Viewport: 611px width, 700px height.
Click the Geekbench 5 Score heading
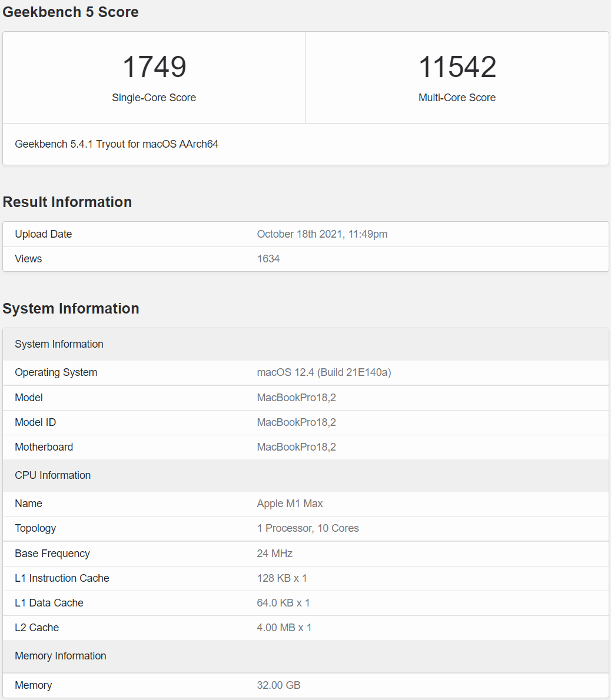[71, 12]
